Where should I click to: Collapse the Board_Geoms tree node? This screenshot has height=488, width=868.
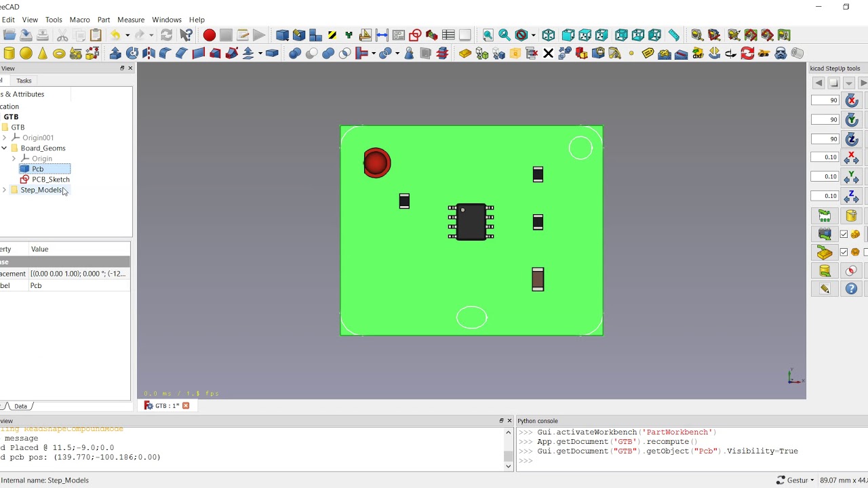click(x=5, y=148)
